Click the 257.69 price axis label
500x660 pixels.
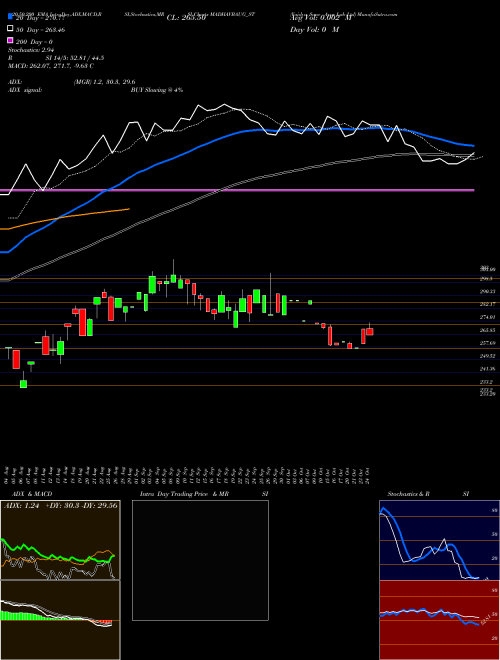(x=487, y=343)
